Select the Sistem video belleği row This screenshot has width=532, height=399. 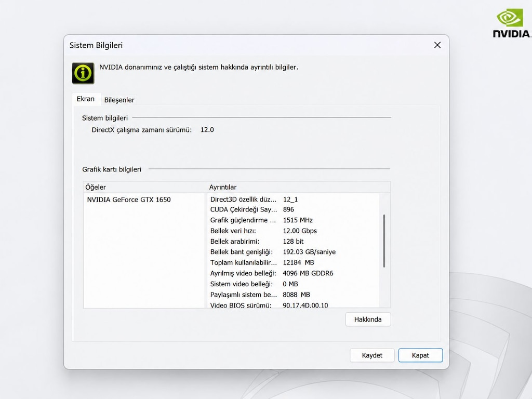click(294, 284)
